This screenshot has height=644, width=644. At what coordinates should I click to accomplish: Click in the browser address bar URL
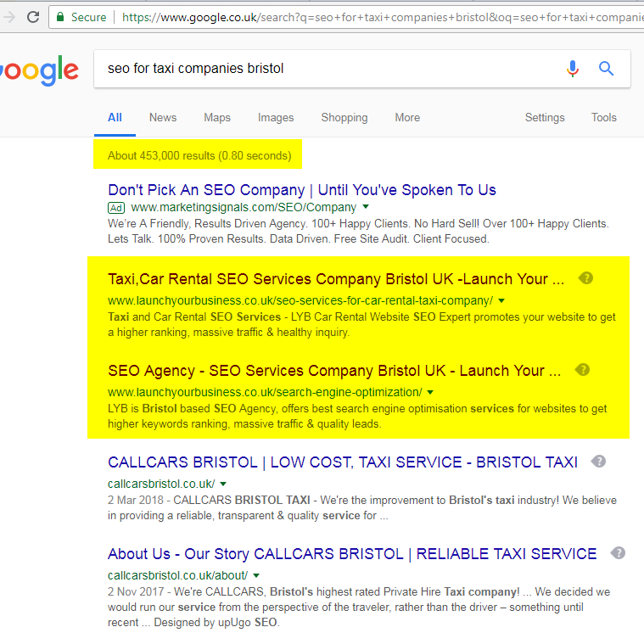coord(382,17)
